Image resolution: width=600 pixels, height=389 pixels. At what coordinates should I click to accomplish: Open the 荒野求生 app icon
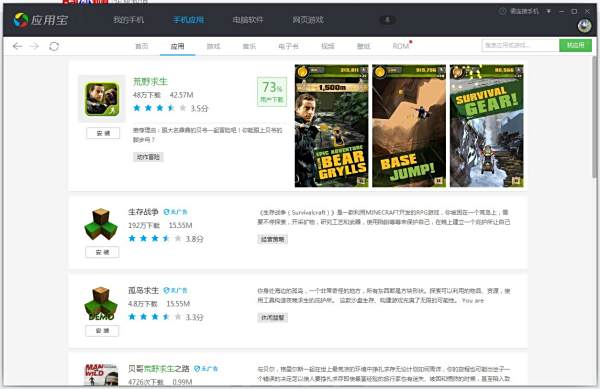click(102, 99)
